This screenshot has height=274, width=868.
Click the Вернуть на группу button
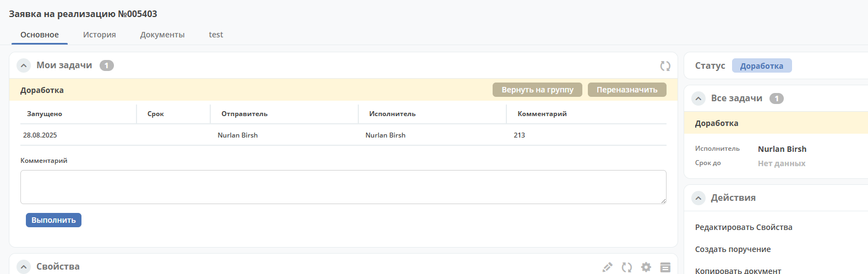[537, 90]
